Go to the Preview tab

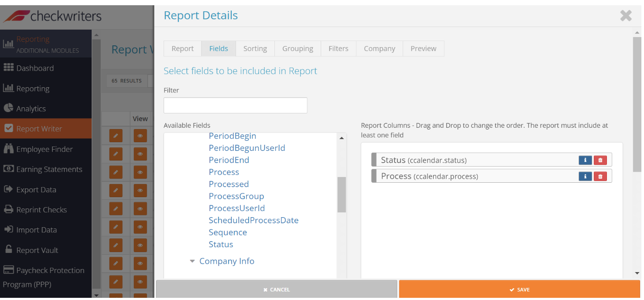[423, 49]
